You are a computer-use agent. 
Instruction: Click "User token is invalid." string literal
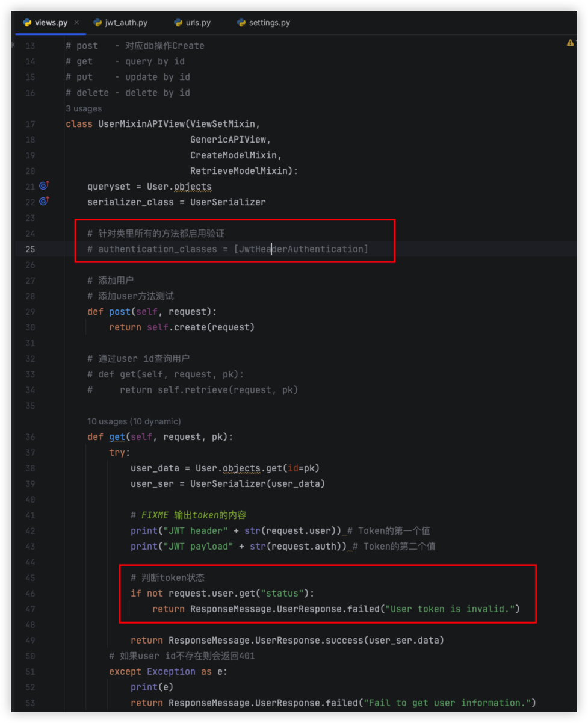tap(451, 609)
